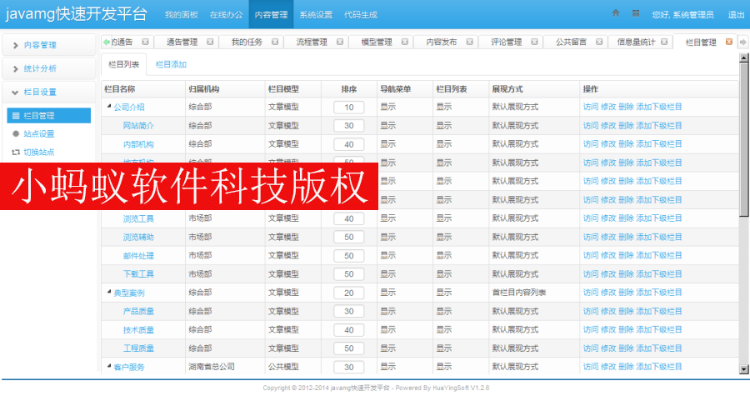Switch to the 内容发布 tab
Screen dimensions: 750x396
[441, 42]
